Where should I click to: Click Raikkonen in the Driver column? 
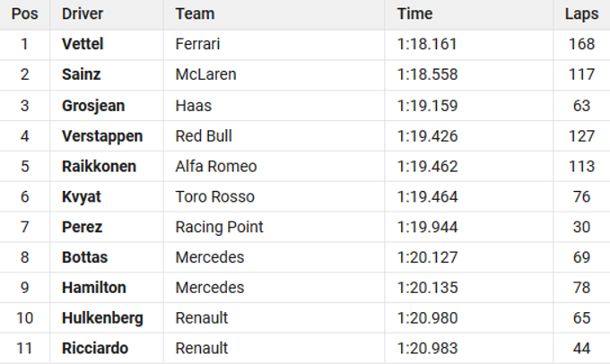(99, 167)
